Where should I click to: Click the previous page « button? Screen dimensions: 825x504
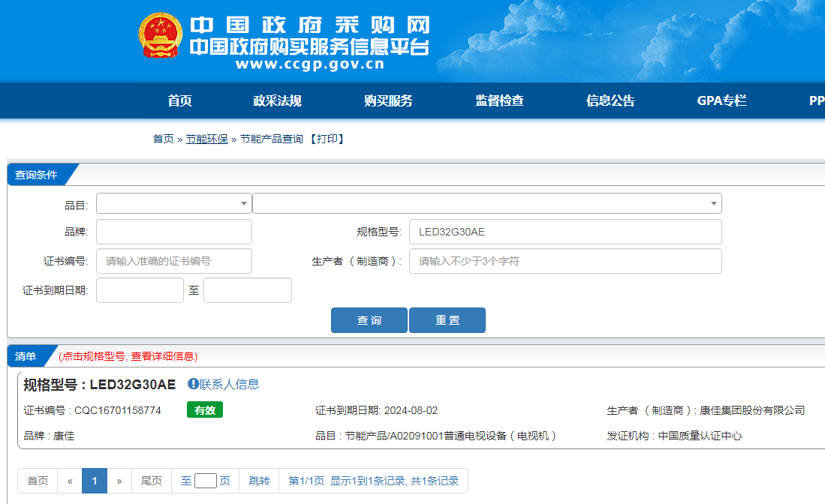[70, 481]
